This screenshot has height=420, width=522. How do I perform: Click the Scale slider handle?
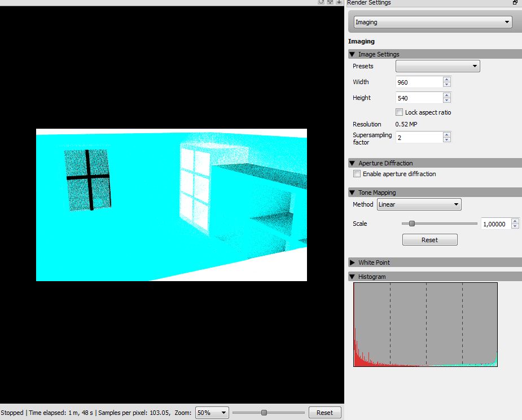(412, 224)
